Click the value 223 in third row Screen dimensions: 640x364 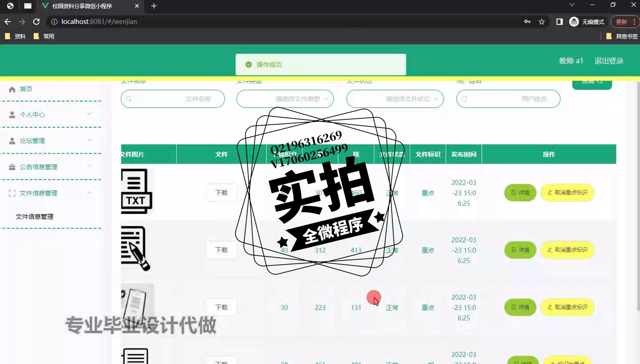320,308
